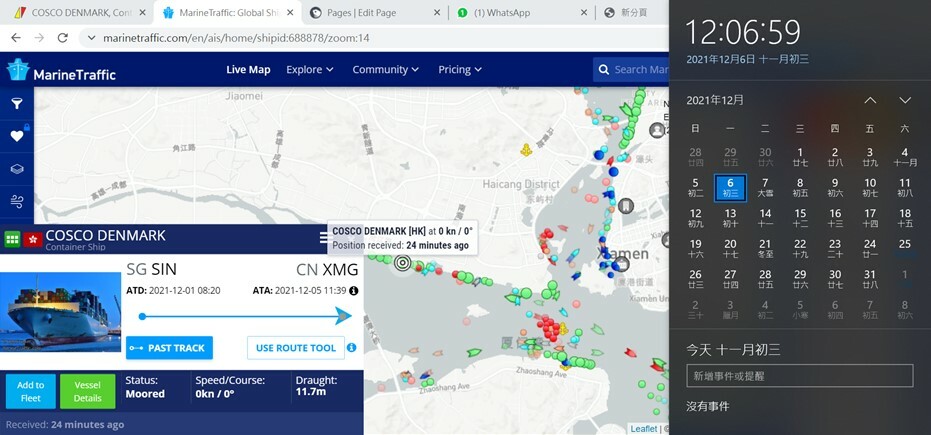Click the PAST TRACK button
The width and height of the screenshot is (931, 435).
169,348
